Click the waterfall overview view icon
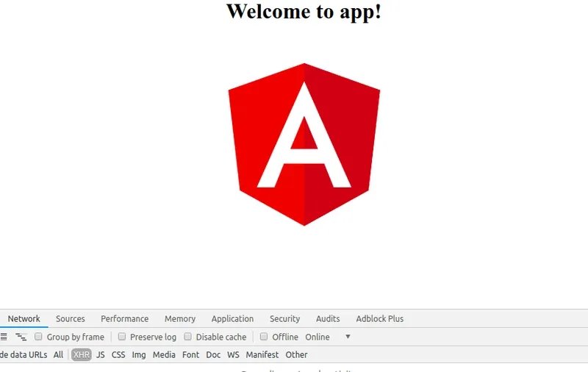Viewport: 588px width, 372px height. point(21,337)
